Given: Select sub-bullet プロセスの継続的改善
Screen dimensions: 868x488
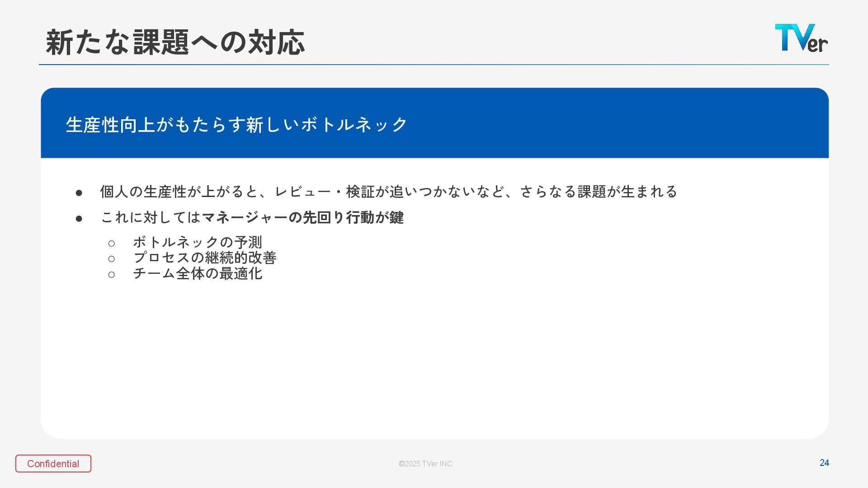Looking at the screenshot, I should [x=204, y=258].
